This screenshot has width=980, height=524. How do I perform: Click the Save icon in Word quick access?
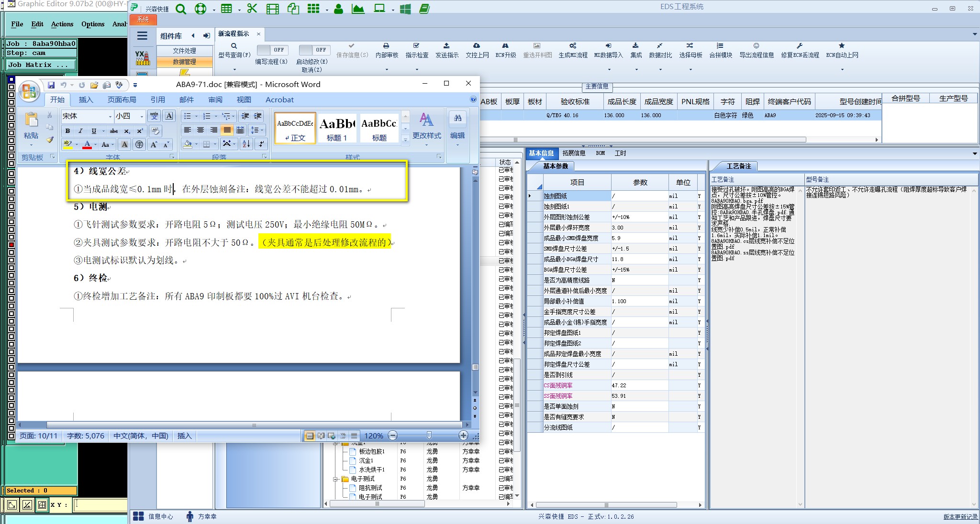point(51,85)
